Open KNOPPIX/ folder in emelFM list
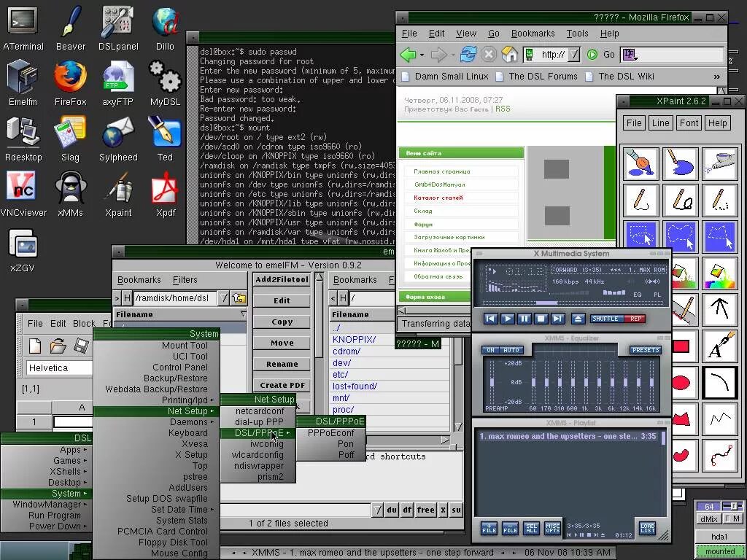Viewport: 747px width, 560px height. point(354,340)
